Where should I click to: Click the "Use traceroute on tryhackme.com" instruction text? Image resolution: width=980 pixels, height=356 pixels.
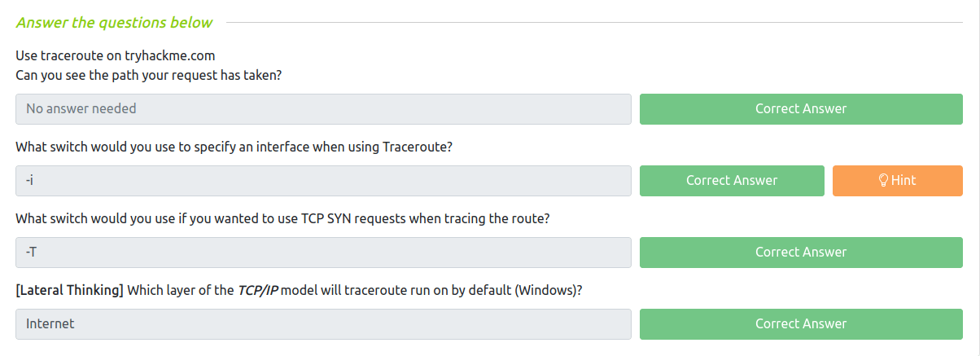(x=115, y=56)
